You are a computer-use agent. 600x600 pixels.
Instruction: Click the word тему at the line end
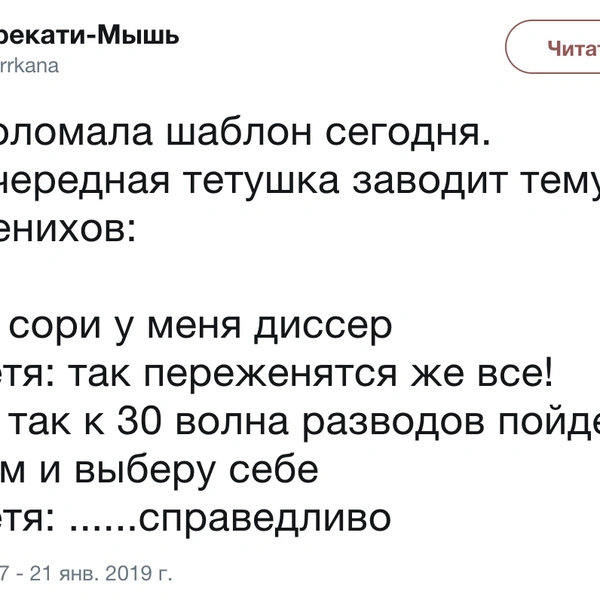click(x=561, y=180)
